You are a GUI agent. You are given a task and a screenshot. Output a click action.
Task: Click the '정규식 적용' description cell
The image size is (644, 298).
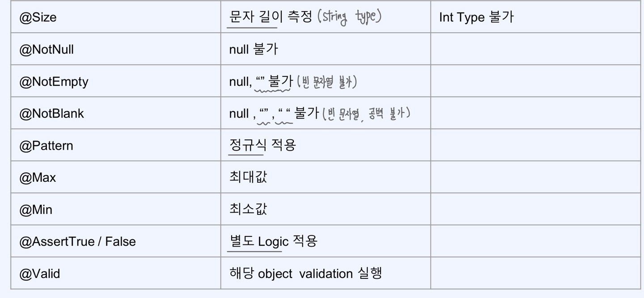(326, 145)
